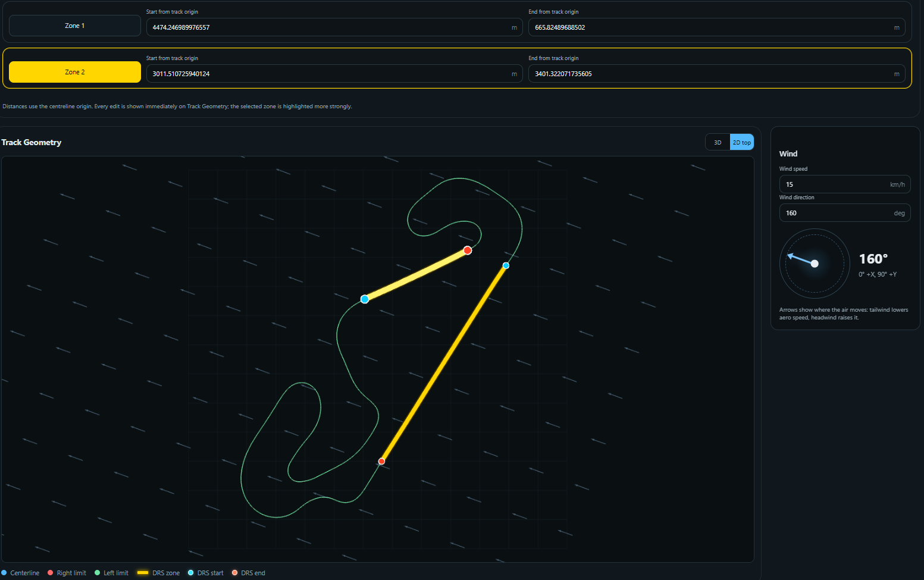Click Zone 2 'End from track origin' label

point(553,58)
